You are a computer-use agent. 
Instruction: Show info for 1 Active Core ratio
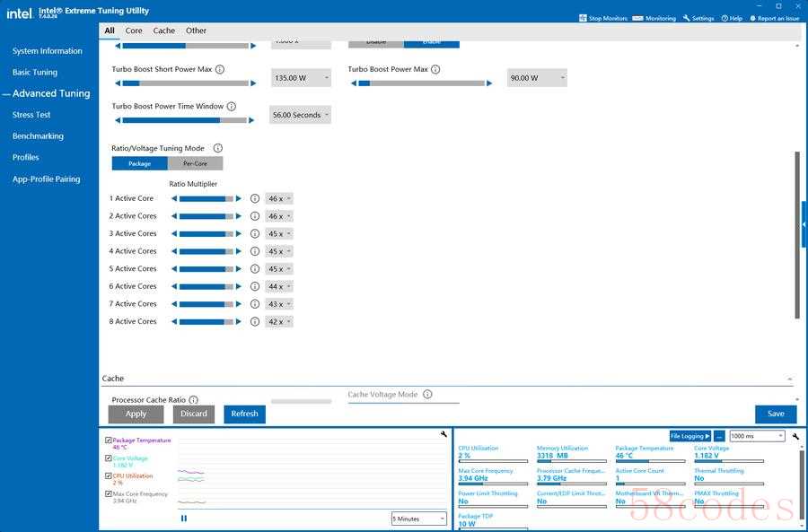(x=255, y=198)
